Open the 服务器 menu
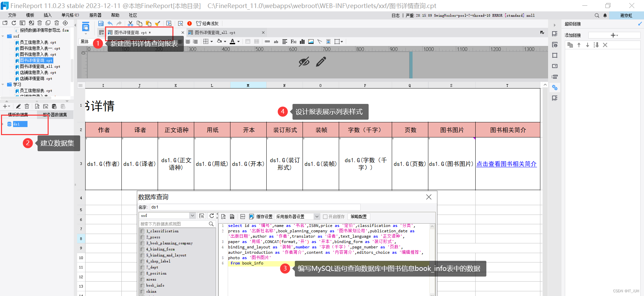 [95, 15]
